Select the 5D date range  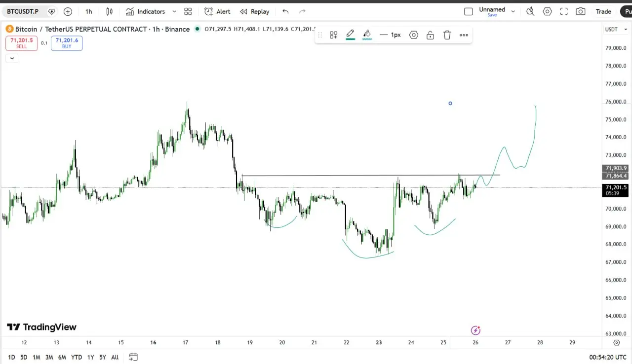[24, 357]
